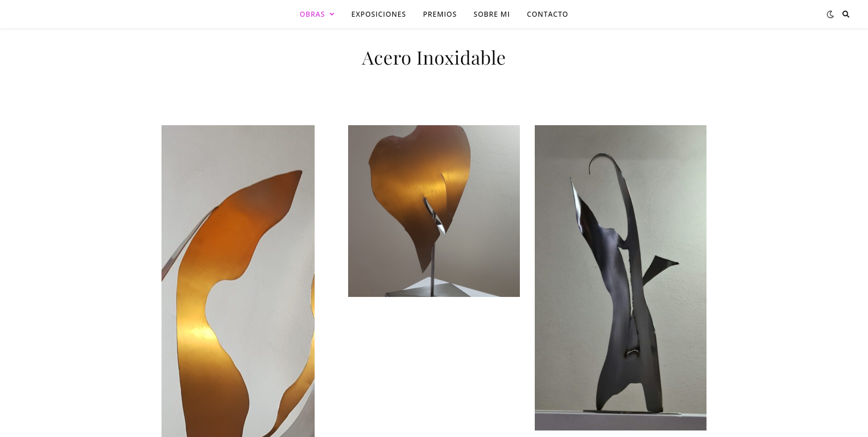868x437 pixels.
Task: Select the Acero Inoxidable page heading
Action: click(434, 58)
